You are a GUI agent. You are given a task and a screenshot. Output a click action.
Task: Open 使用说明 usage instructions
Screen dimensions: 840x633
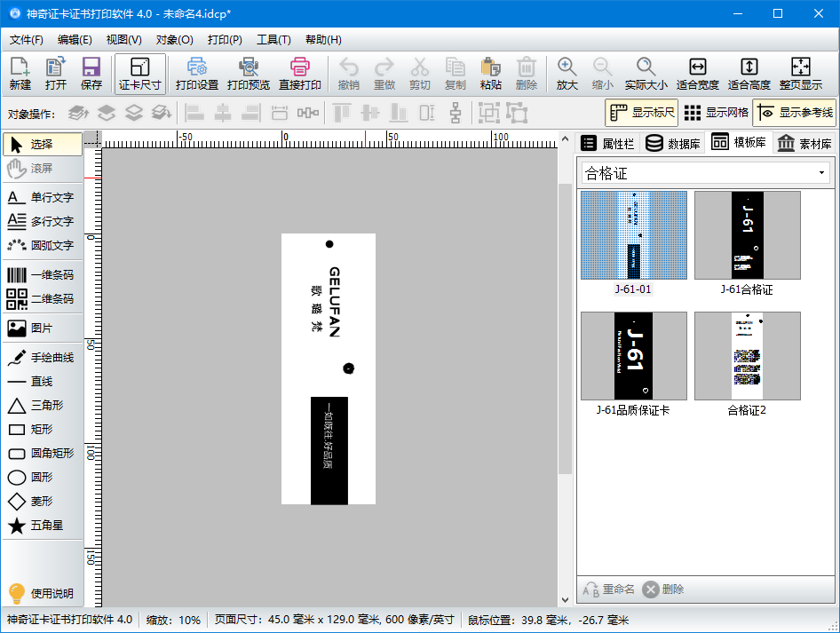(43, 593)
